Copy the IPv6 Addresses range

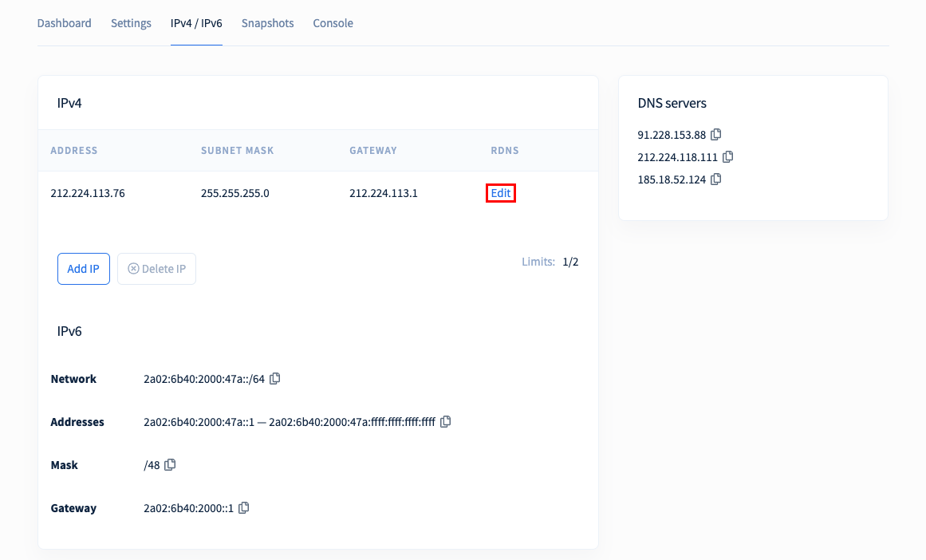point(445,422)
